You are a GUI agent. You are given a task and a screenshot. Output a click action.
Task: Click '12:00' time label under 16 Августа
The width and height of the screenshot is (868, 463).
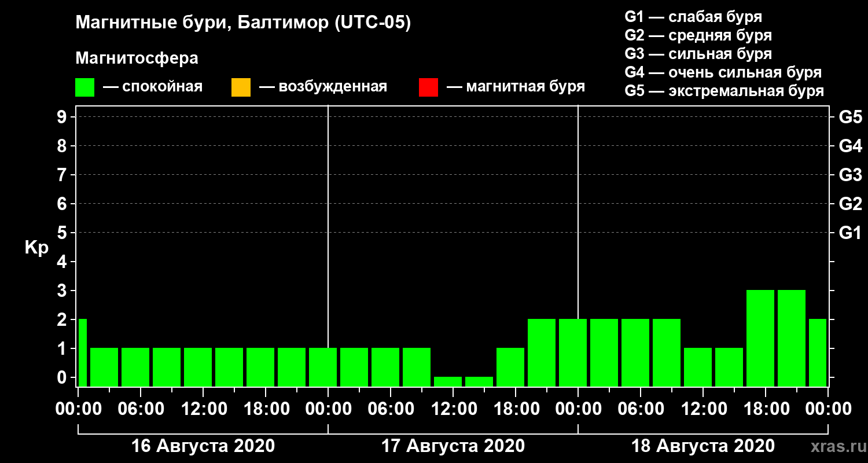click(203, 409)
